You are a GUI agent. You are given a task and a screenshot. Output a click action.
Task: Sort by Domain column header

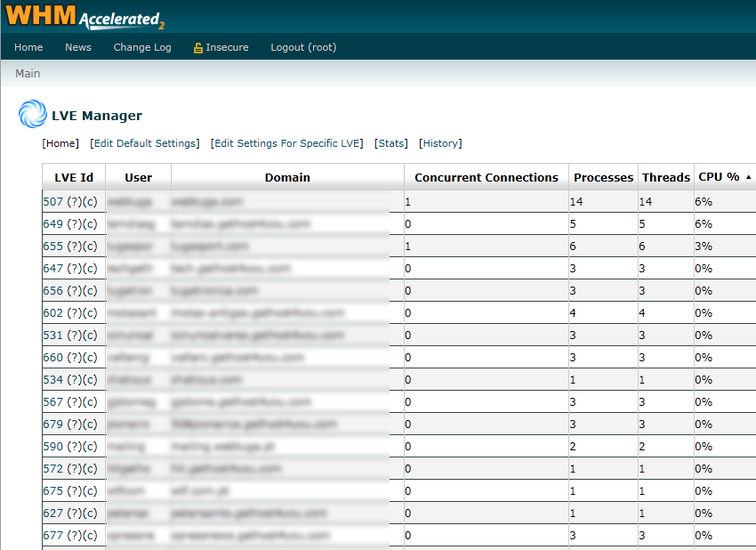pos(287,177)
